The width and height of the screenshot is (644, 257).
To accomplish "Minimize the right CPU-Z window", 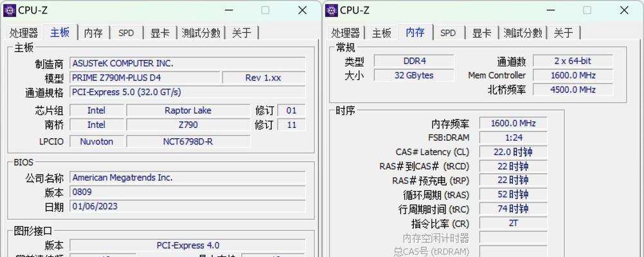I will click(x=550, y=10).
